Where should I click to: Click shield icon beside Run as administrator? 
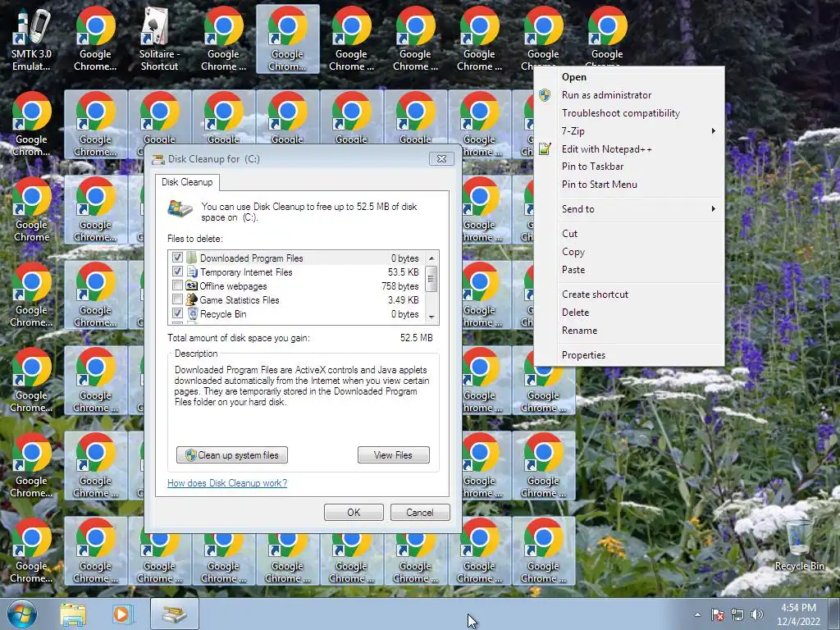tap(545, 95)
